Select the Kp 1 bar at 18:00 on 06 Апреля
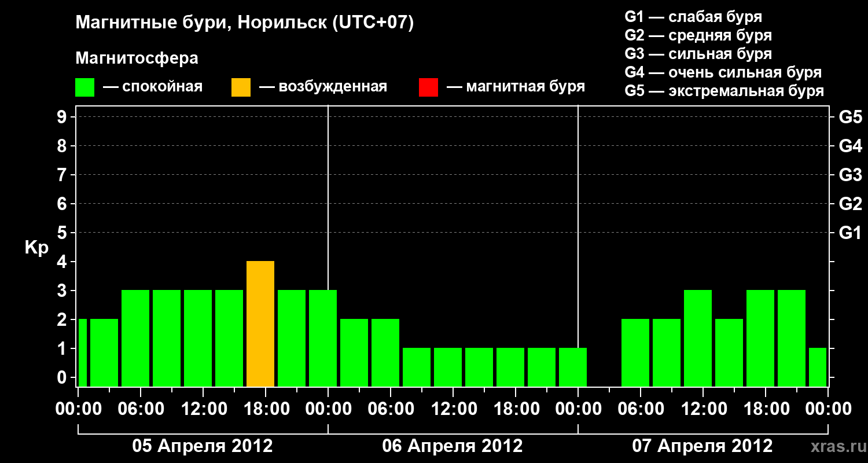 pyautogui.click(x=510, y=367)
